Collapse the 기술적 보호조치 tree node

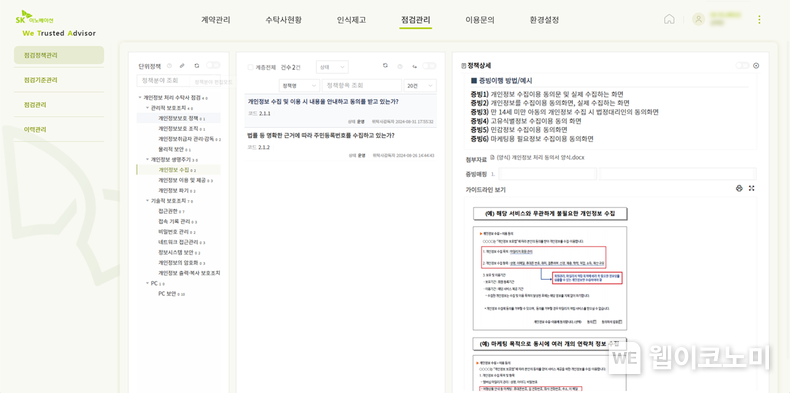(x=147, y=201)
